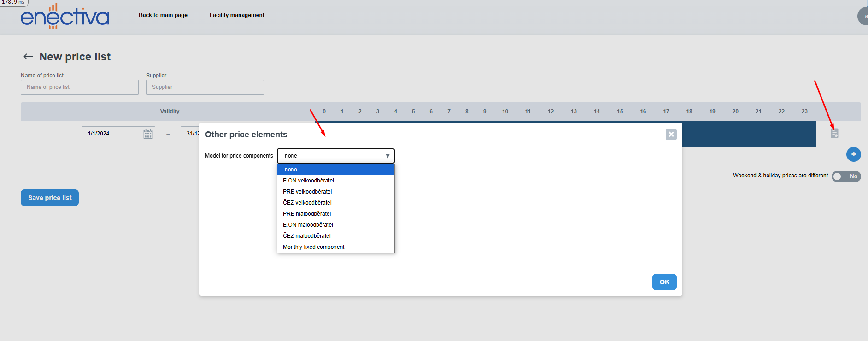Add a new validity period with plus button
Screen dimensions: 868x341
(853, 154)
